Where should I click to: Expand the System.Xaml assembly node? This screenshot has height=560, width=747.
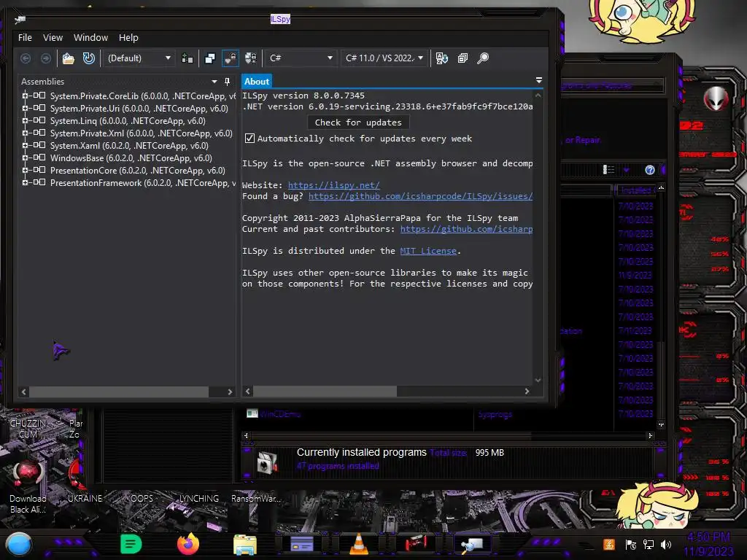(25, 145)
